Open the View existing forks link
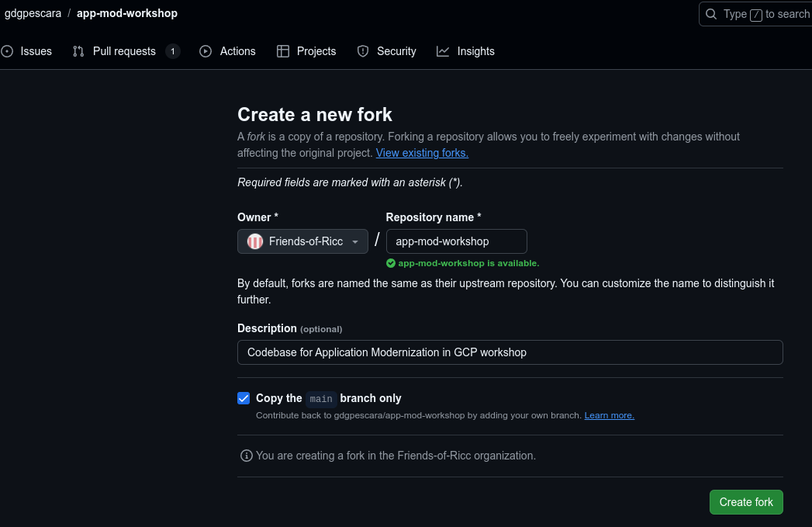Image resolution: width=812 pixels, height=527 pixels. (x=422, y=153)
